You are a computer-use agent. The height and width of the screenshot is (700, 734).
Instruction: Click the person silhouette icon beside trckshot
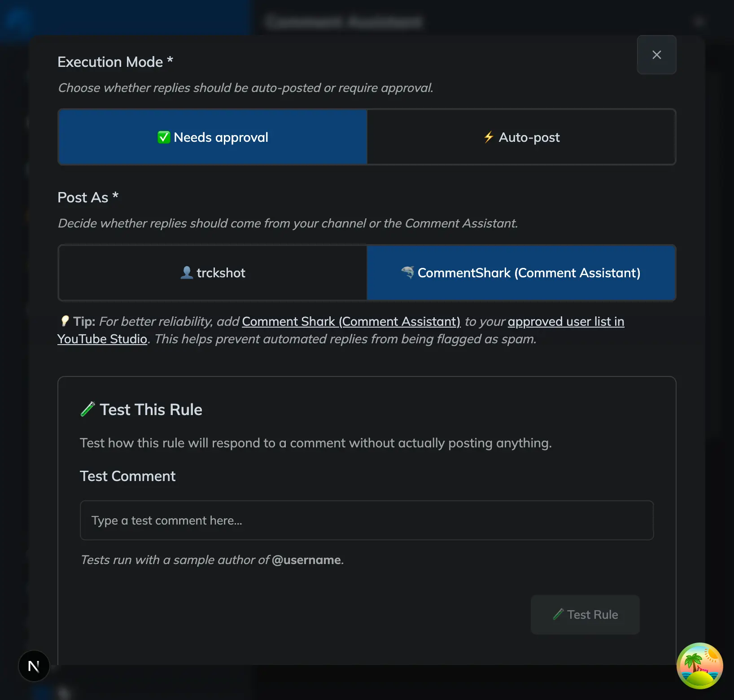(187, 272)
